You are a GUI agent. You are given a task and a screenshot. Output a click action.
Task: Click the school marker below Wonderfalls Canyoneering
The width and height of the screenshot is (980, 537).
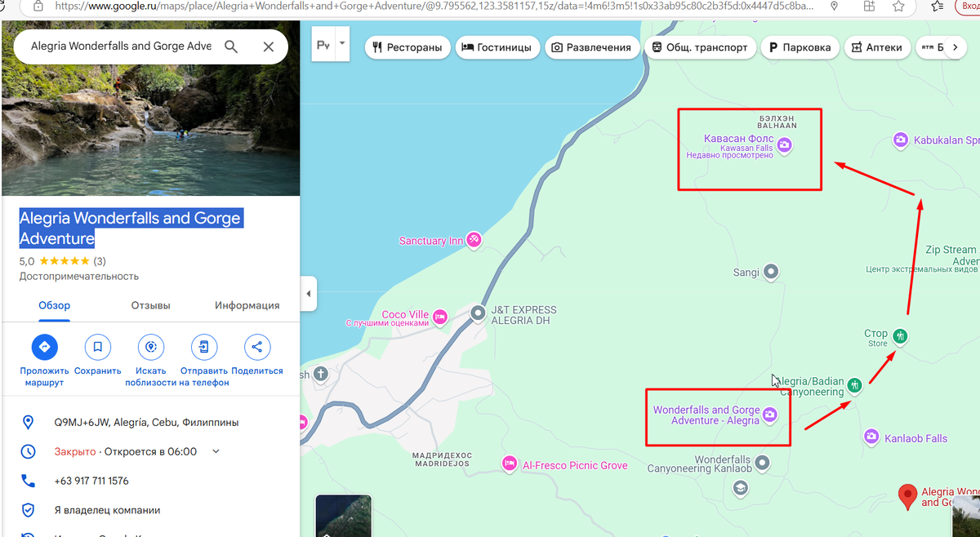(740, 489)
